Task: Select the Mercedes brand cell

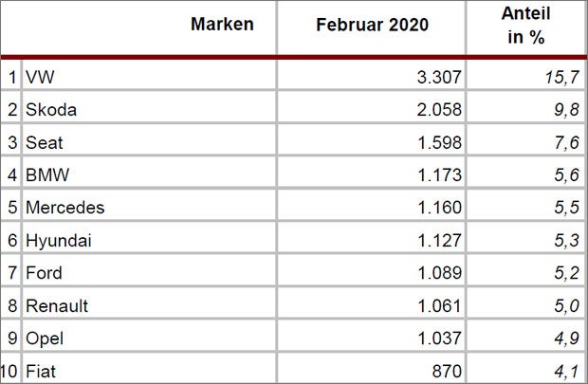Action: pos(64,208)
